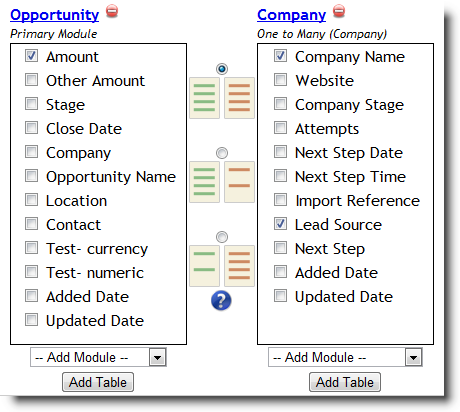Click the bottom orange full-lines join icon
The image size is (460, 412).
(239, 266)
